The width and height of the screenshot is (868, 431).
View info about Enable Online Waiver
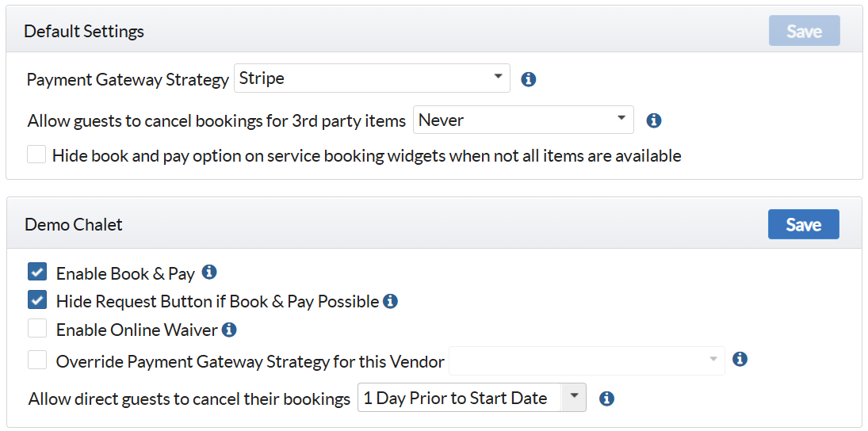tap(228, 330)
